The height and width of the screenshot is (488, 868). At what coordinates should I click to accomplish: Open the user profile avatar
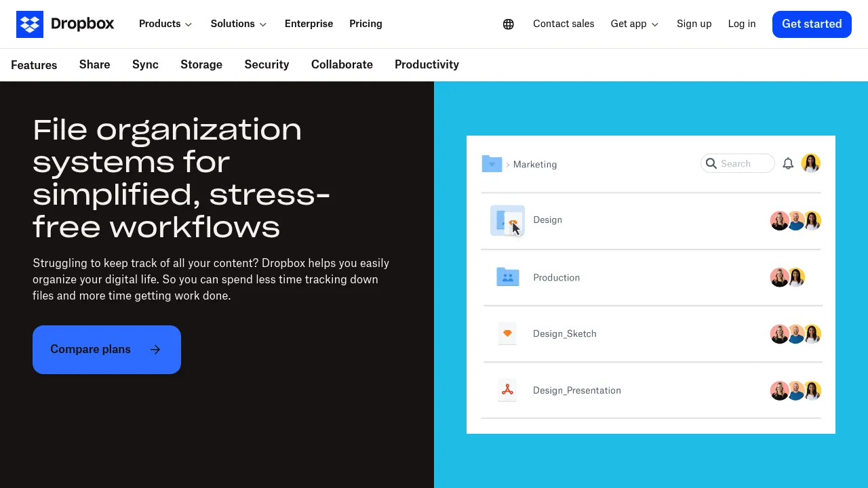811,163
